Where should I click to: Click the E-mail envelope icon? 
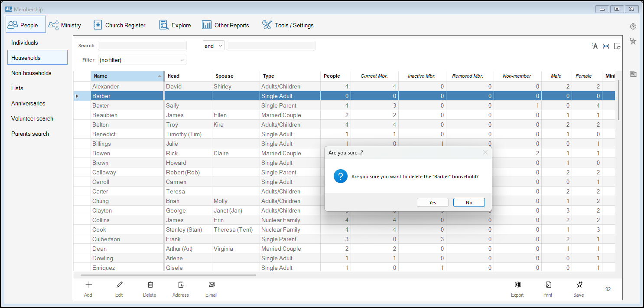211,285
